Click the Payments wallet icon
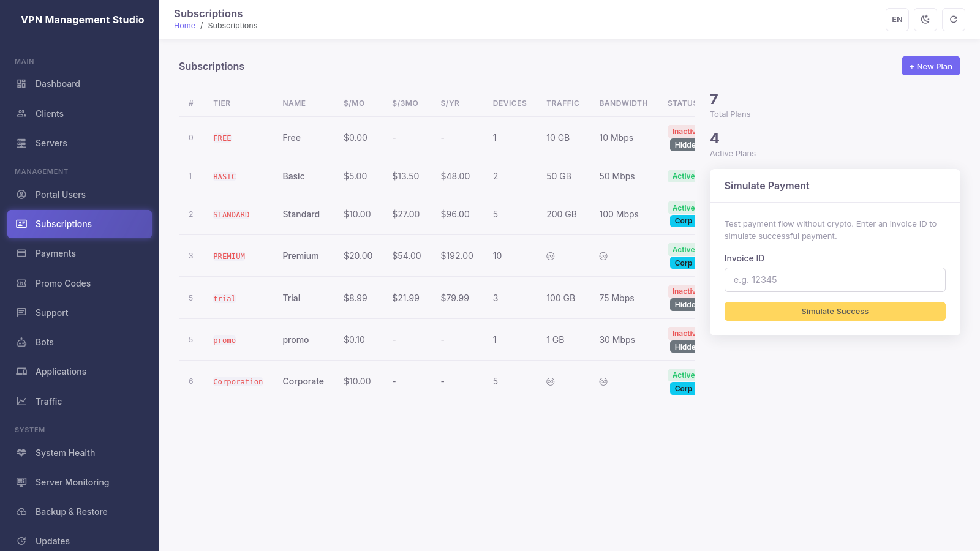 coord(21,253)
